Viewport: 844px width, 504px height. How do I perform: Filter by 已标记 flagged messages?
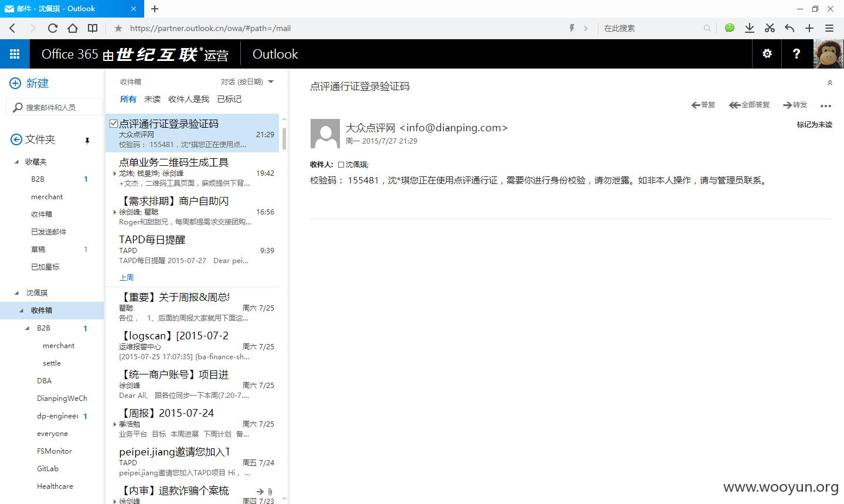[x=229, y=99]
